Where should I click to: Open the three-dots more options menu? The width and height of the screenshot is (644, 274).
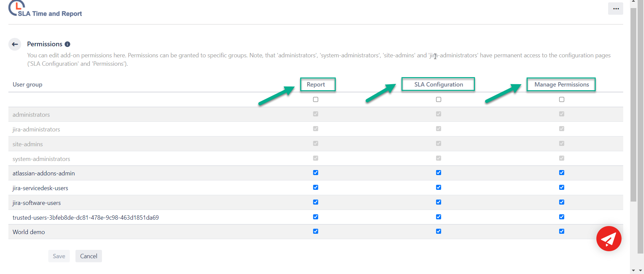(615, 9)
